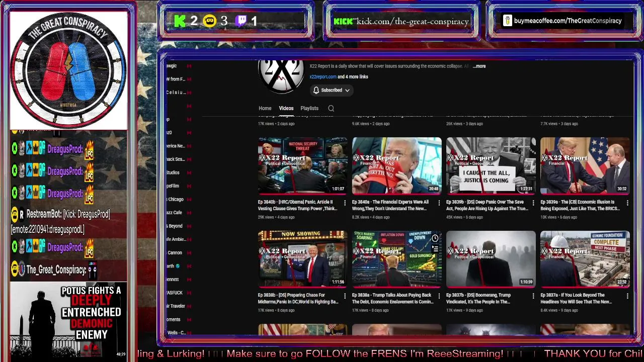Play the National Security Threat thumbnail

tap(302, 165)
